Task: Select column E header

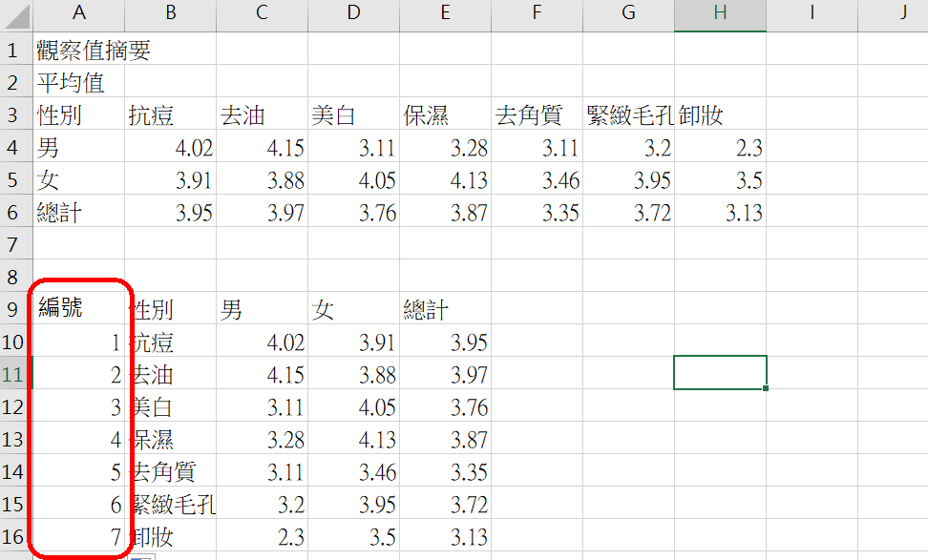Action: pyautogui.click(x=445, y=12)
